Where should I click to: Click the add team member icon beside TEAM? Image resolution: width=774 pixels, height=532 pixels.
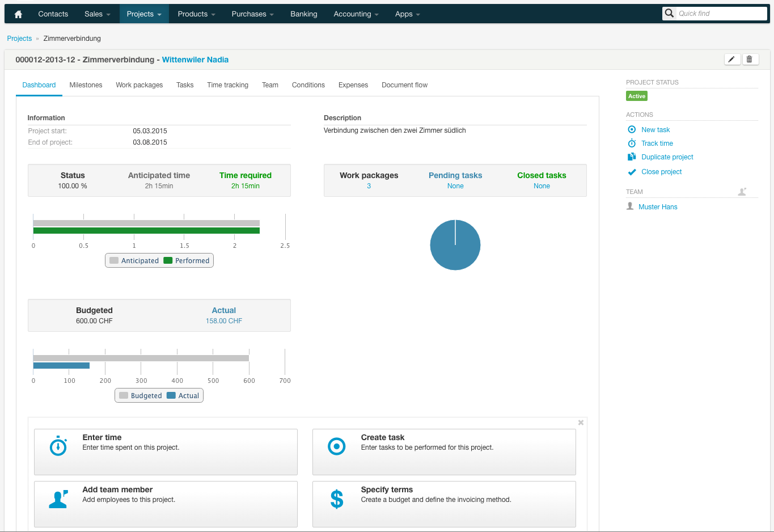(x=742, y=192)
